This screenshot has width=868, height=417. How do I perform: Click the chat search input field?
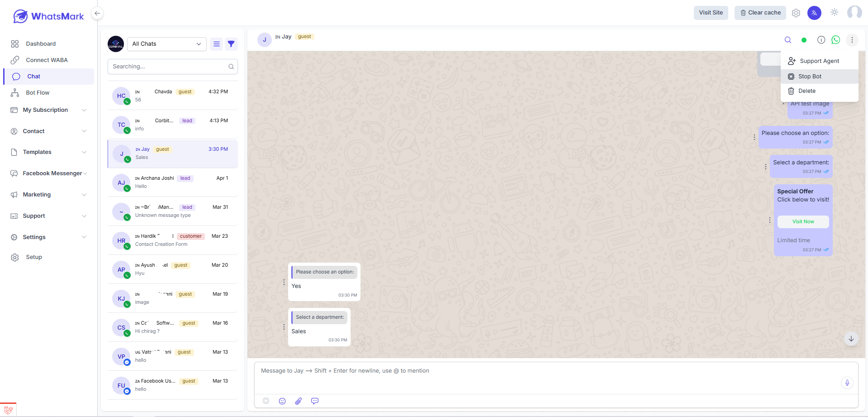point(173,67)
